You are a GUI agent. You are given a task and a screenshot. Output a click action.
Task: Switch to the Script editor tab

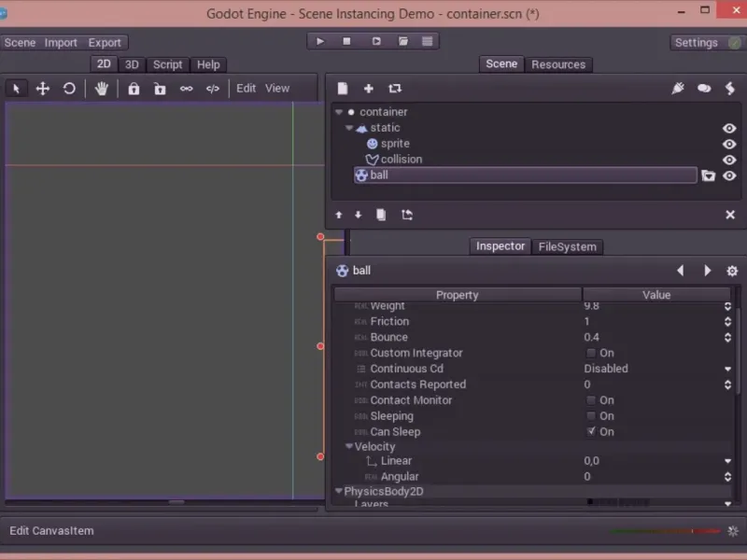[167, 64]
